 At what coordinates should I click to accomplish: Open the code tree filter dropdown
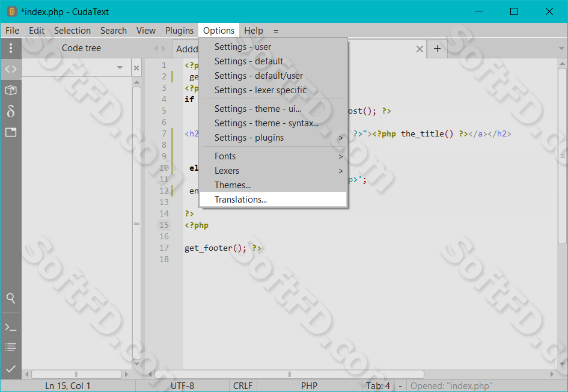pos(120,68)
